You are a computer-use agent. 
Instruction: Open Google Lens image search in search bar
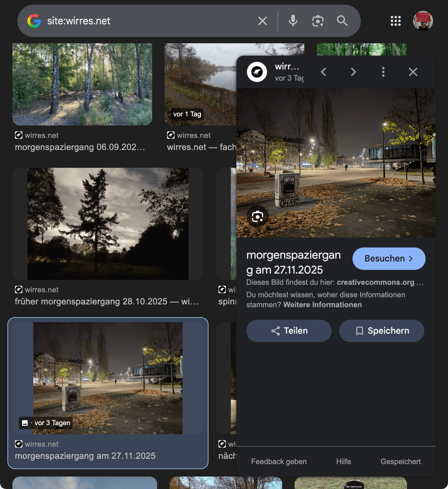[318, 21]
